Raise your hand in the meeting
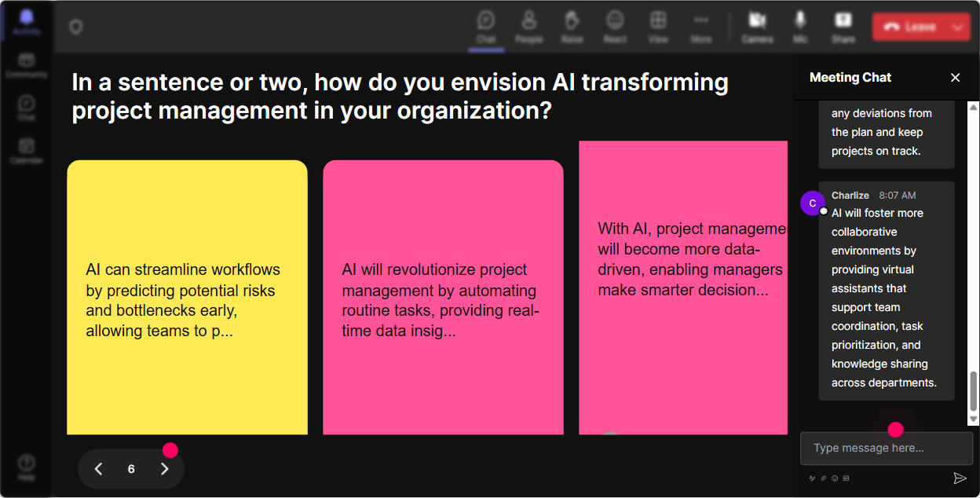The image size is (980, 498). (572, 26)
